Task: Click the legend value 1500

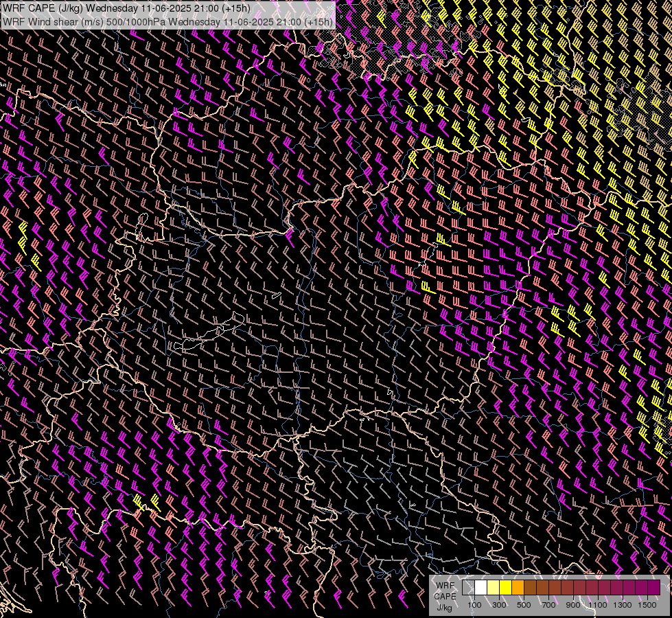Action: pos(647,605)
